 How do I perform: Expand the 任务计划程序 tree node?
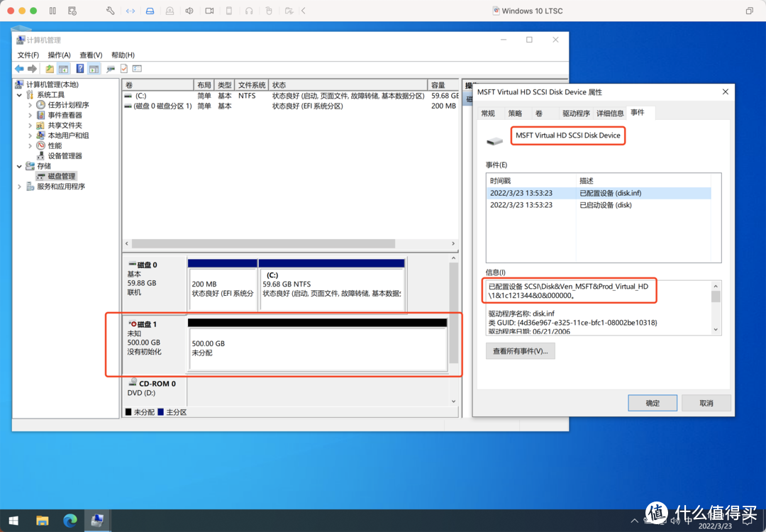(30, 105)
